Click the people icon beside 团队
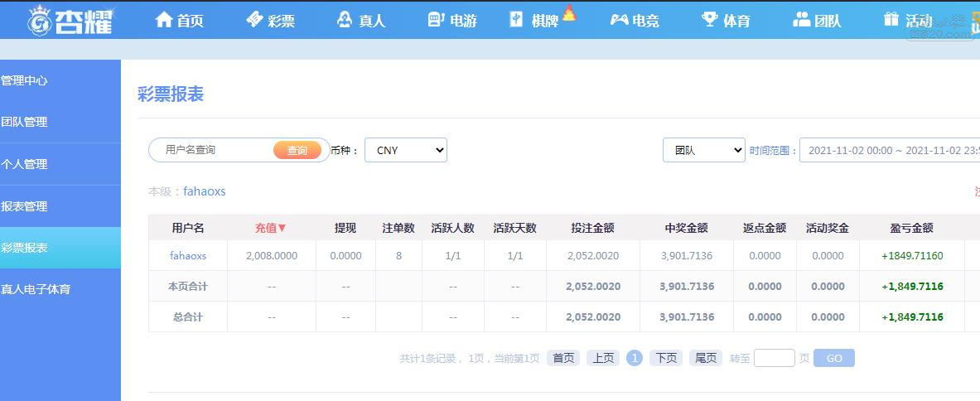Screen dimensions: 980x401 802,20
